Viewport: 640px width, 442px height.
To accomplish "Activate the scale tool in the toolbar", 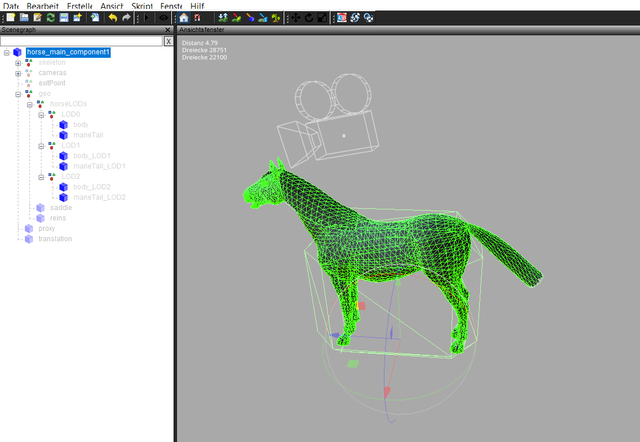I will [x=322, y=18].
